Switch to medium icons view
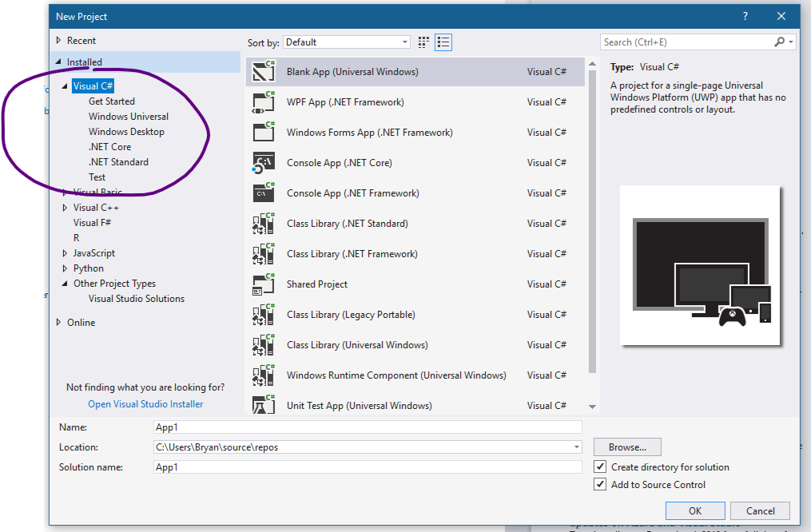The image size is (811, 532). click(423, 42)
